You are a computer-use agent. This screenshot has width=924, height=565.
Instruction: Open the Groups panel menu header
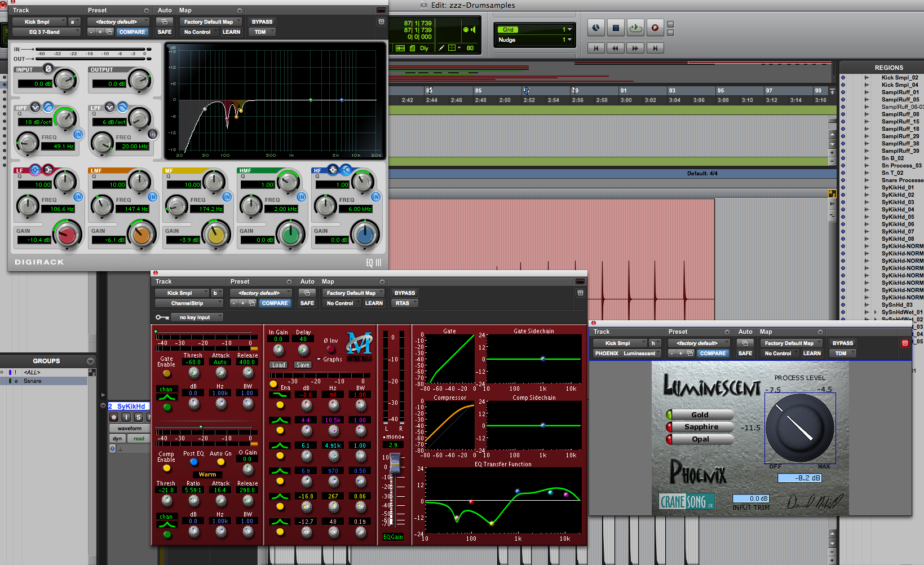[47, 361]
